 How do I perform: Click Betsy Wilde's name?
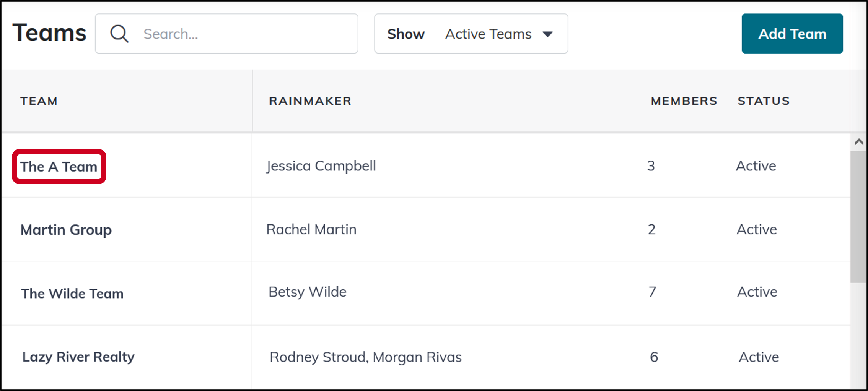pyautogui.click(x=307, y=292)
